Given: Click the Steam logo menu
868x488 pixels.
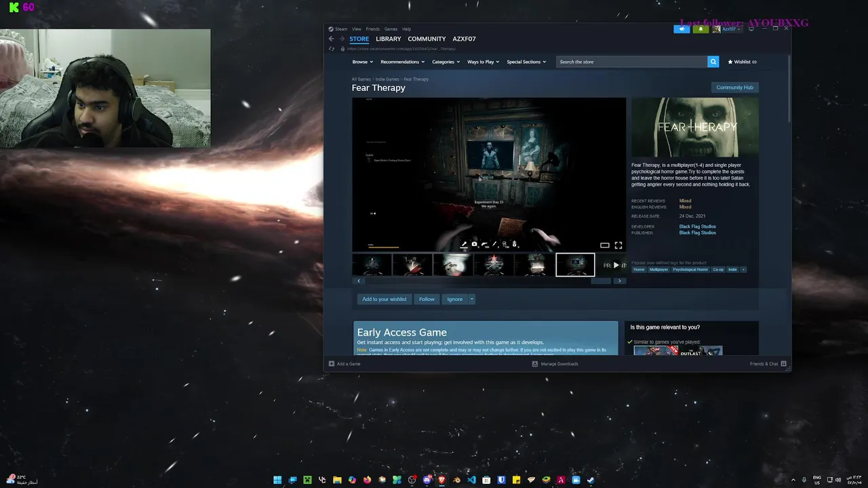Looking at the screenshot, I should (338, 29).
